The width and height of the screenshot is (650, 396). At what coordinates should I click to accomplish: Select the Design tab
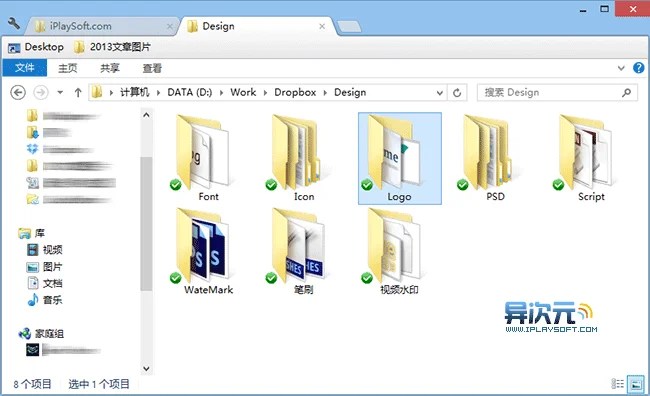coord(255,26)
